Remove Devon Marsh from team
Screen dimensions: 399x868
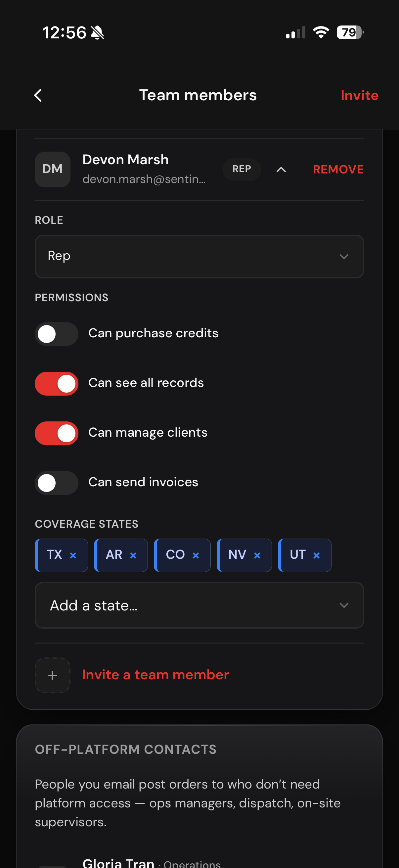(338, 169)
